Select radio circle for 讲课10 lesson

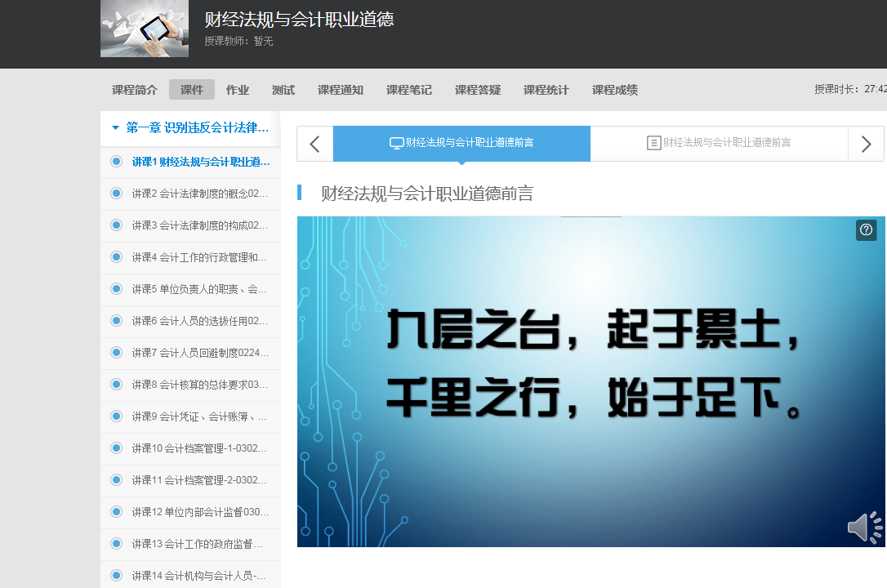[116, 448]
